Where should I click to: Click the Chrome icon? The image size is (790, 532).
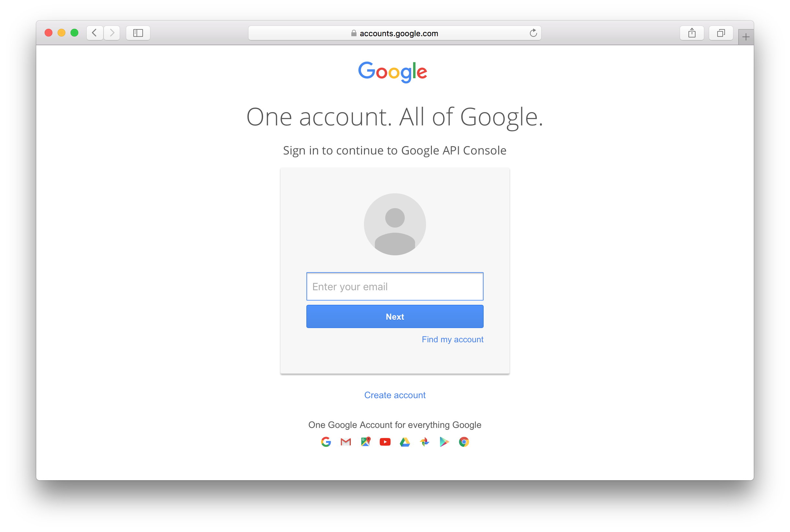coord(464,441)
